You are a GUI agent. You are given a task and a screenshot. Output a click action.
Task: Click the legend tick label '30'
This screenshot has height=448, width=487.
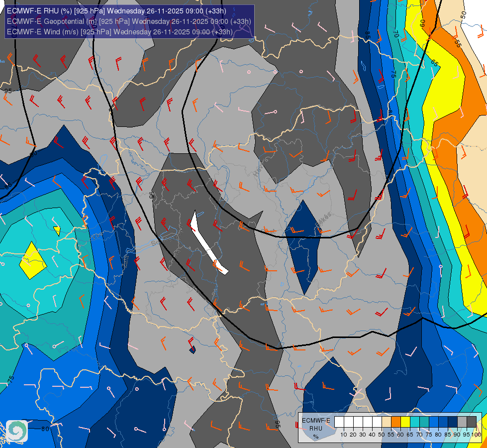pyautogui.click(x=363, y=435)
